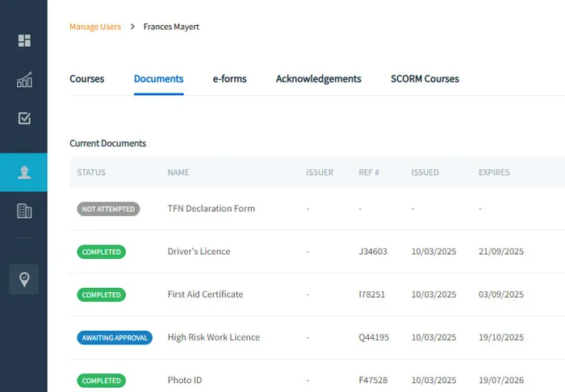The height and width of the screenshot is (392, 565).
Task: Open the bar chart reports icon
Action: (x=24, y=80)
